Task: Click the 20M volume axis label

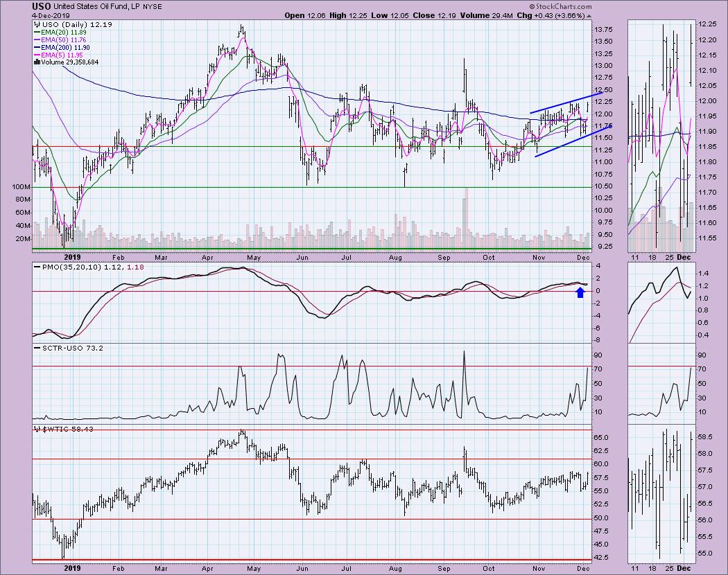Action: (23, 239)
